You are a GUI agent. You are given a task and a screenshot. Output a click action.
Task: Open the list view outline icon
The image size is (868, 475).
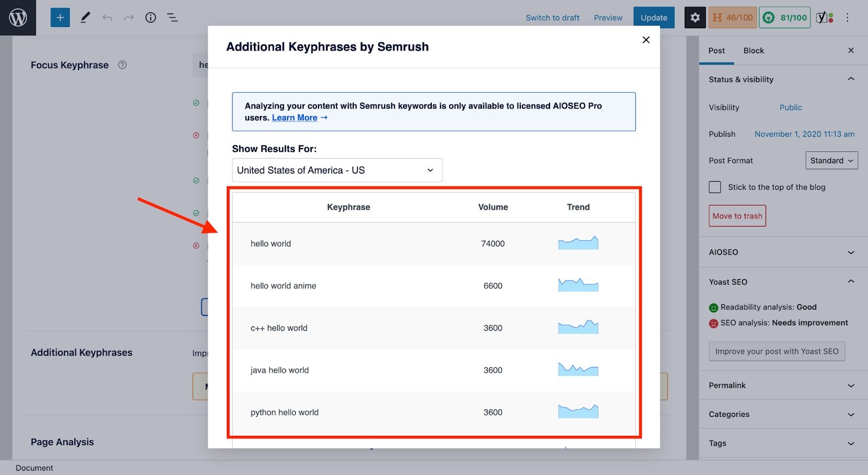tap(173, 18)
